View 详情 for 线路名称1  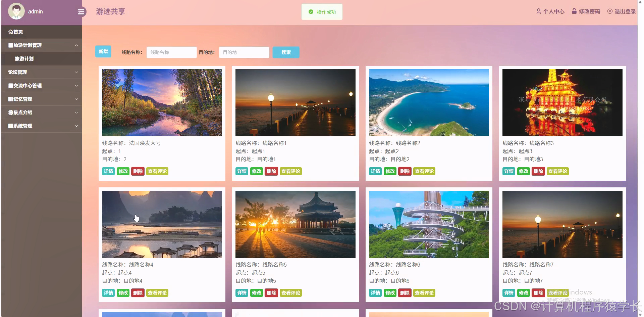click(242, 171)
